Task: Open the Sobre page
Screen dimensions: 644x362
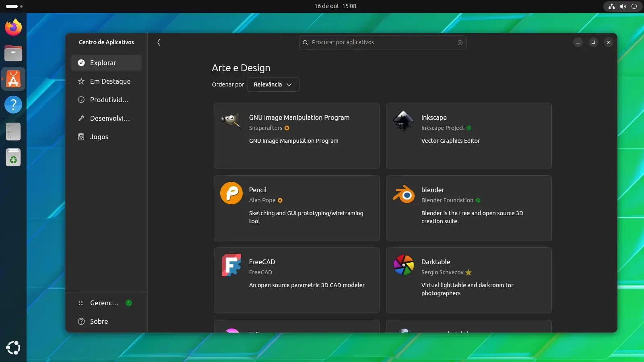Action: coord(106,321)
